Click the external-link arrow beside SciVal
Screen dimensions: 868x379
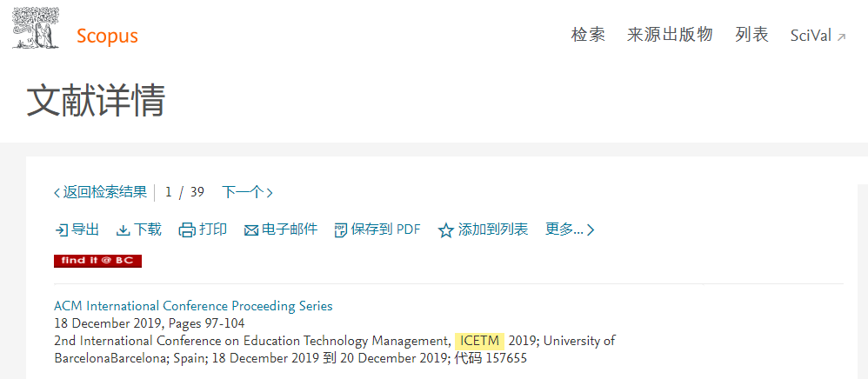[x=841, y=37]
